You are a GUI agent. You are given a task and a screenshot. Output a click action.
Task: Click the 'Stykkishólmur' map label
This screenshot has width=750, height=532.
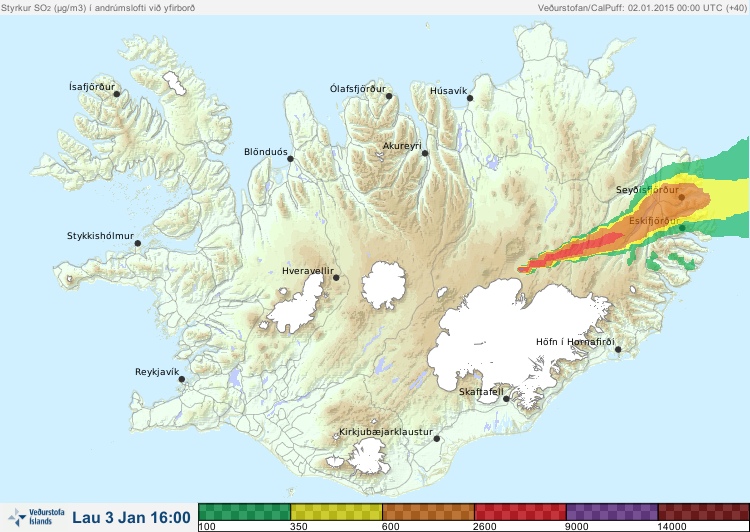click(x=100, y=236)
